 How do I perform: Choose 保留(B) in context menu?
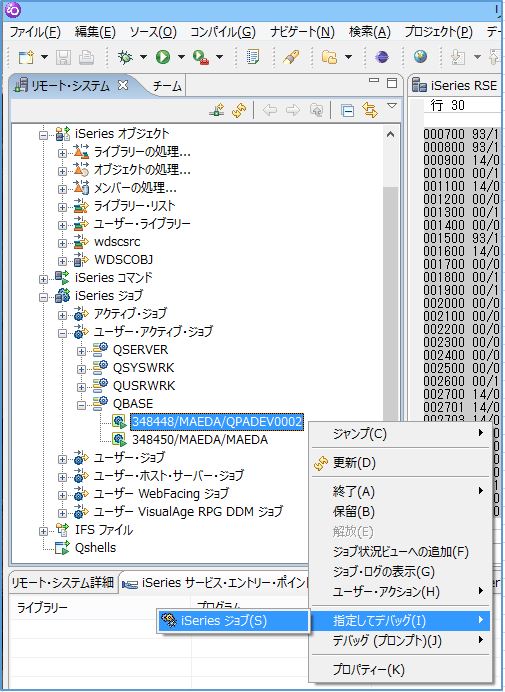point(401,511)
